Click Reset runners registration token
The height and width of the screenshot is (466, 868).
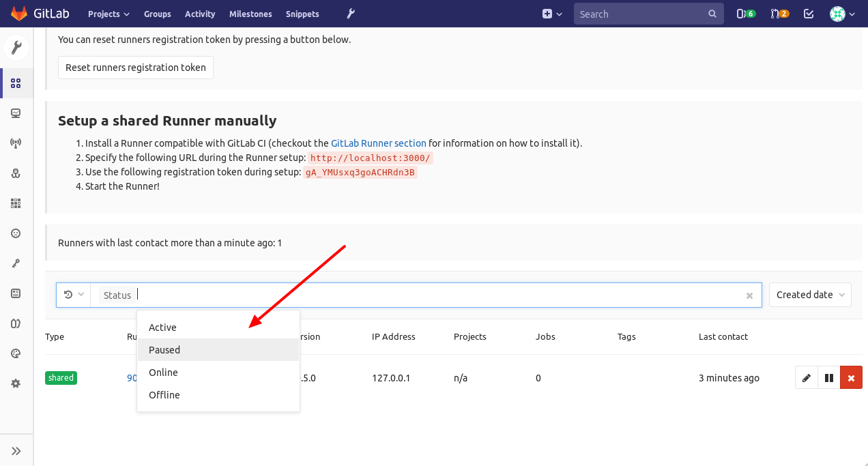[135, 67]
